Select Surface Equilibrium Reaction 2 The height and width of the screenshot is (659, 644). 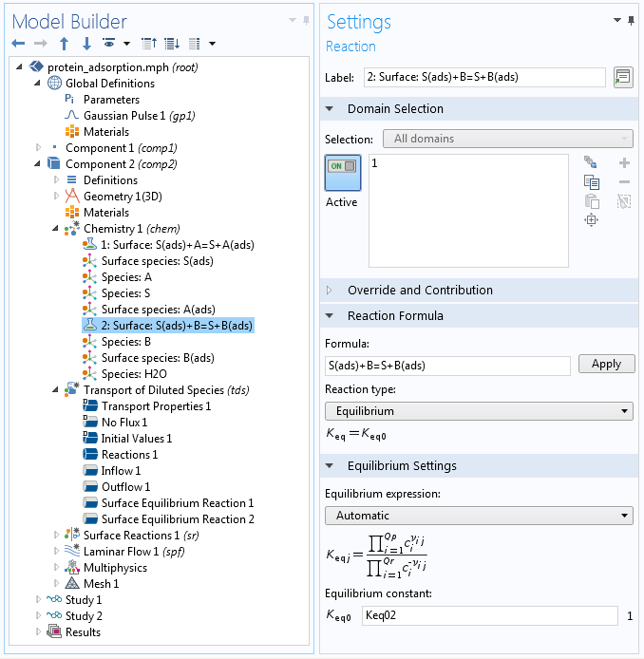[178, 519]
